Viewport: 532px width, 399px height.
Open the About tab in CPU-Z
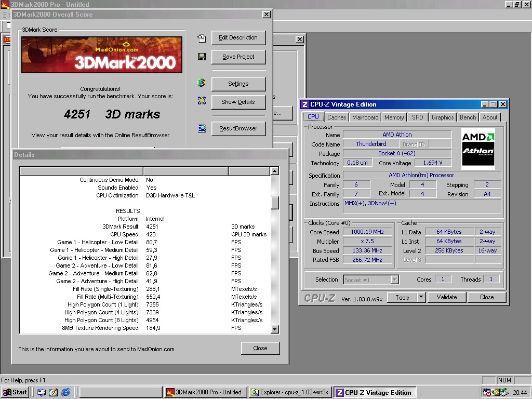[490, 117]
